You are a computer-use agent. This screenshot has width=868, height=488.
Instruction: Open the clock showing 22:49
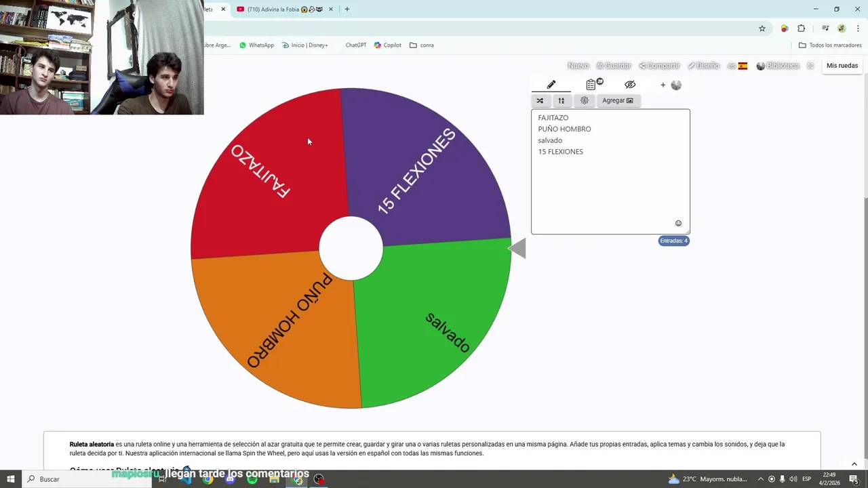[x=829, y=479]
